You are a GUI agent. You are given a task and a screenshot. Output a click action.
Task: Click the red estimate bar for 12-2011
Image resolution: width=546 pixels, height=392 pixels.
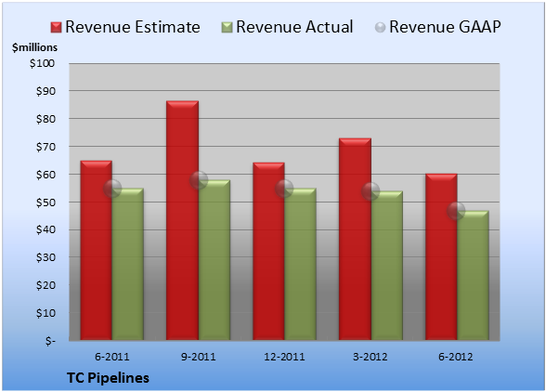pyautogui.click(x=268, y=251)
